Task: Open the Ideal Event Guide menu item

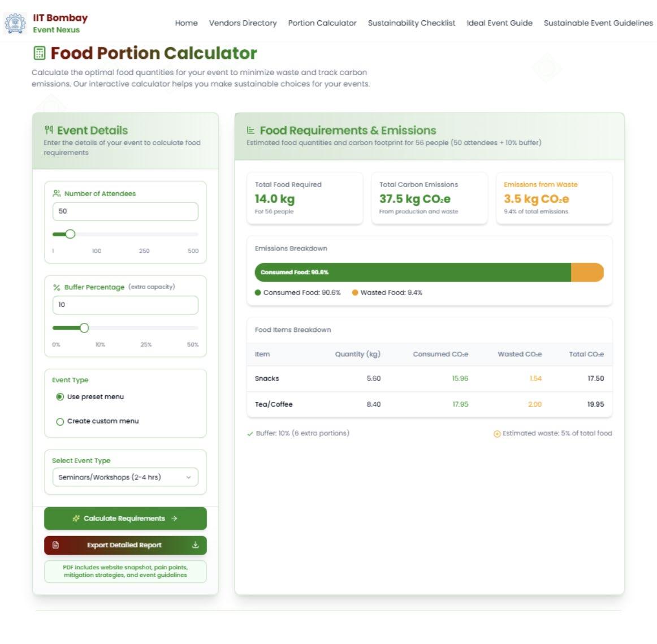Action: pos(499,23)
